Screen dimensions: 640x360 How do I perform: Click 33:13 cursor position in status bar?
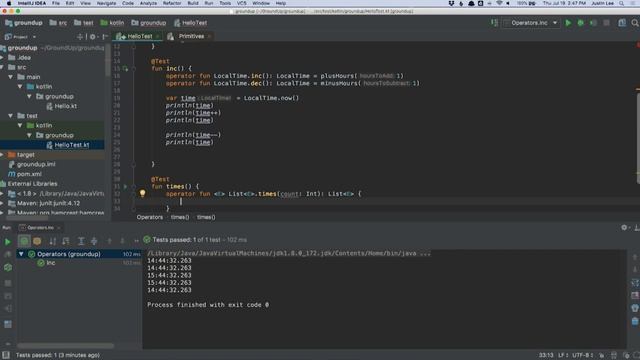pyautogui.click(x=546, y=356)
